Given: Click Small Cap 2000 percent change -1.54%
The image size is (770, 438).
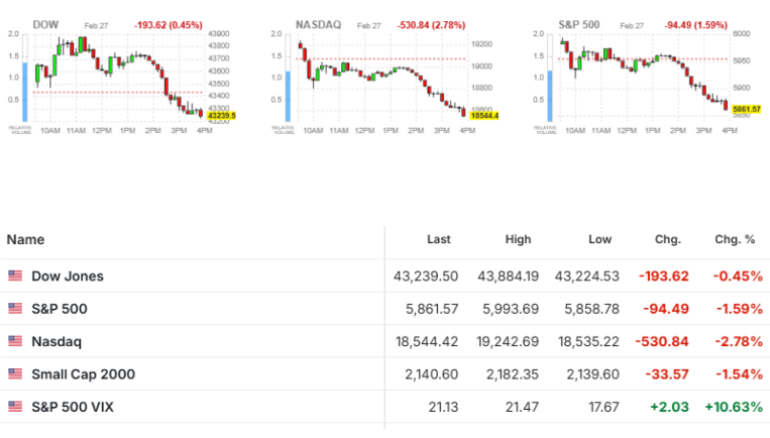Looking at the screenshot, I should click(x=739, y=375).
